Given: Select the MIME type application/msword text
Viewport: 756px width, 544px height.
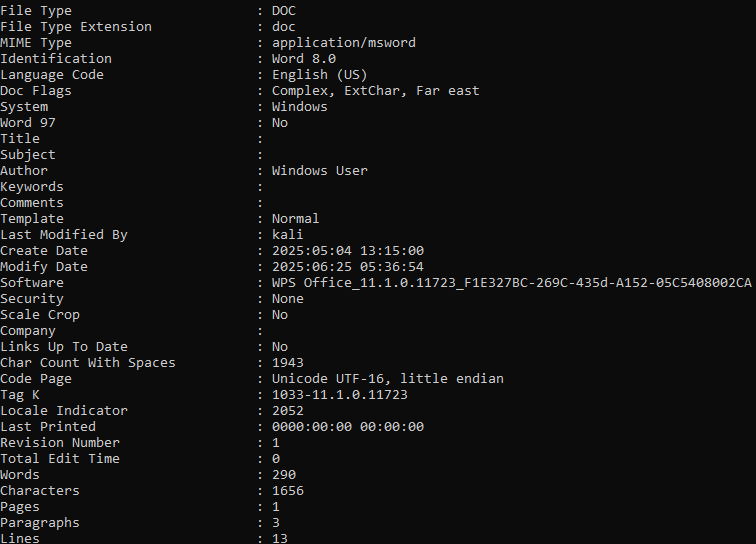Looking at the screenshot, I should (343, 43).
